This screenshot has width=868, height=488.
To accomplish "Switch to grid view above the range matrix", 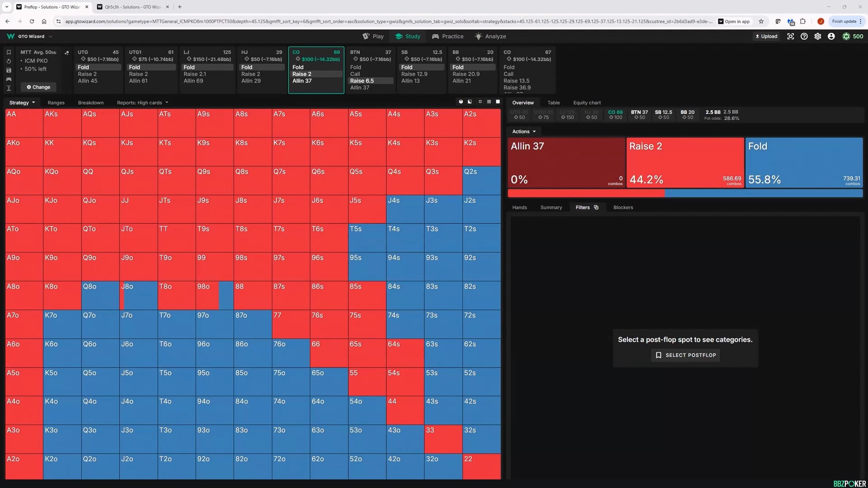I will (489, 102).
